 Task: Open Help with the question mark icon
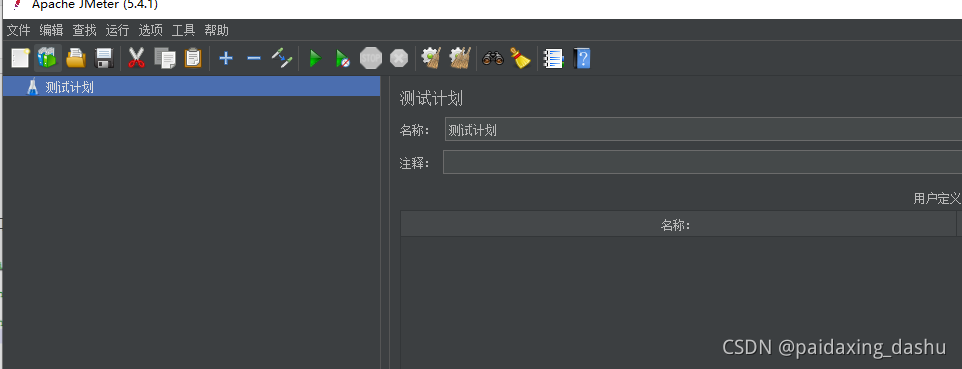tap(582, 59)
